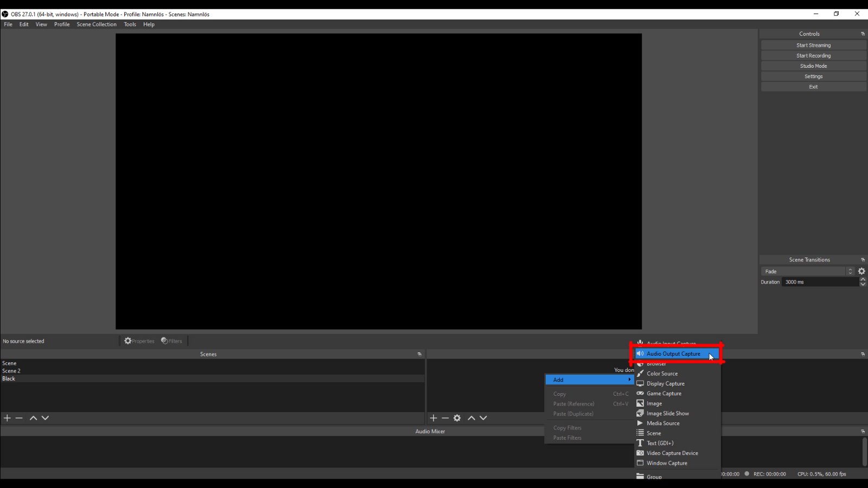The height and width of the screenshot is (488, 868).
Task: Choose the Display Capture monitor icon entry
Action: point(665,383)
